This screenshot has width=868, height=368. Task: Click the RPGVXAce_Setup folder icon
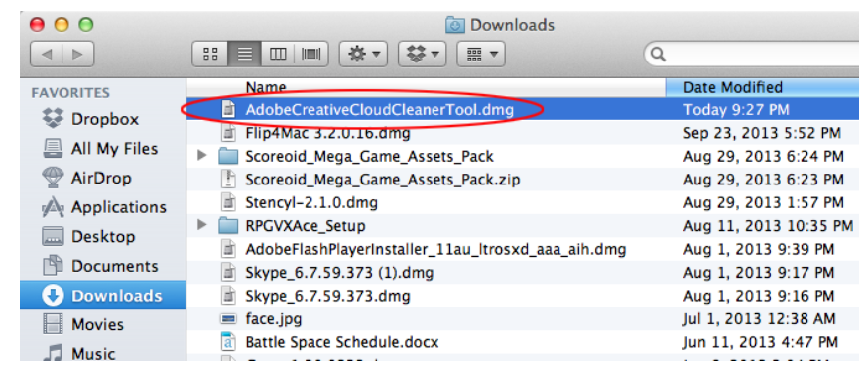(228, 226)
